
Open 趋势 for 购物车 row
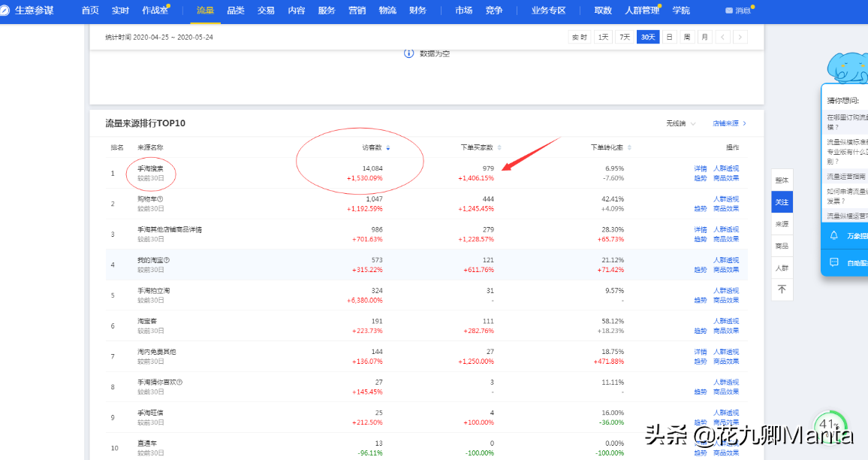[x=701, y=209]
